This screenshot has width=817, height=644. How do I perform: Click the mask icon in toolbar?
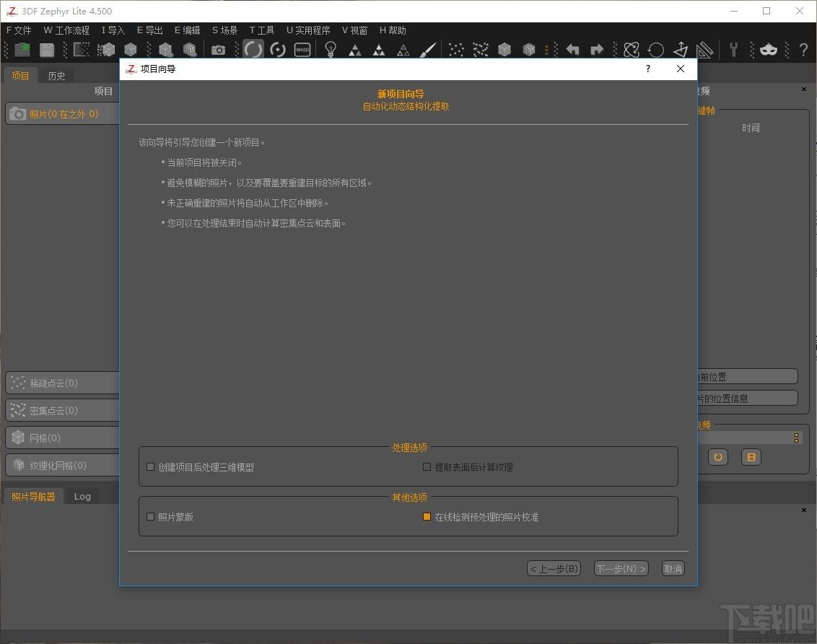pyautogui.click(x=769, y=50)
